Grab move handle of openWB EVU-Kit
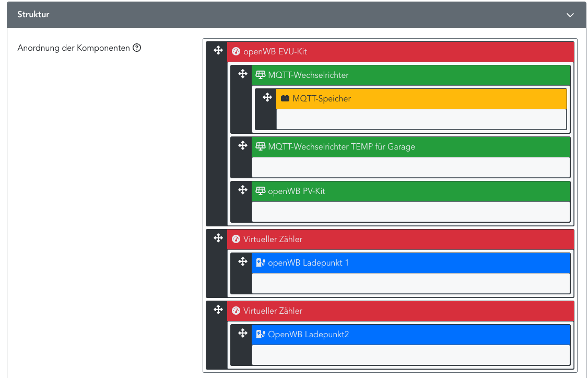 coord(218,50)
